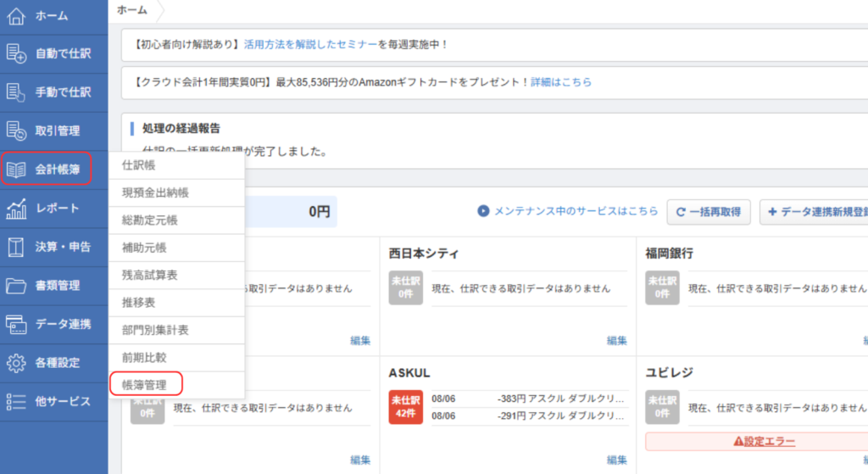Image resolution: width=868 pixels, height=474 pixels.
Task: Open the 自動で仕訳 sidebar icon
Action: [x=16, y=53]
